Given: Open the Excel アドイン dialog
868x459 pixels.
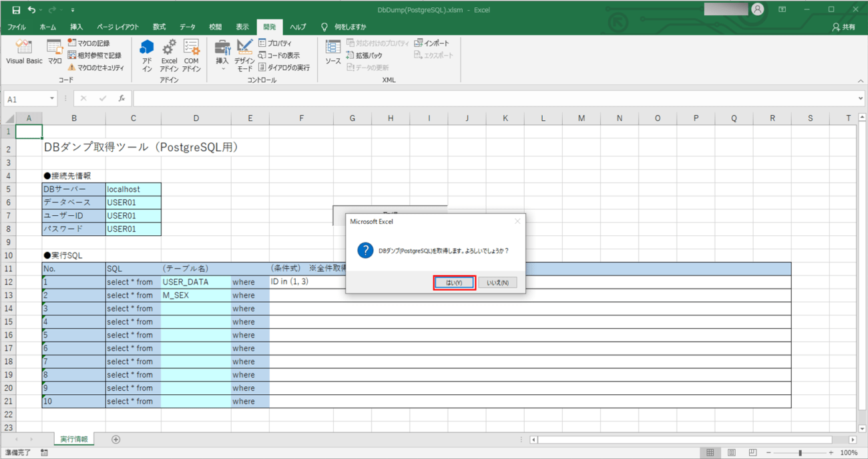Looking at the screenshot, I should tap(169, 55).
